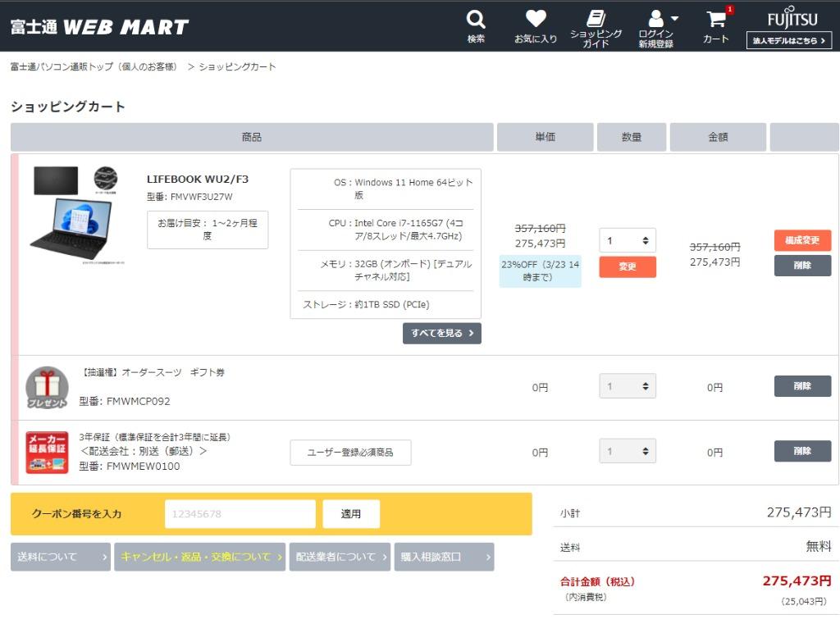The height and width of the screenshot is (619, 840).
Task: Open the LIFEBOOK quantity dropdown
Action: (627, 240)
